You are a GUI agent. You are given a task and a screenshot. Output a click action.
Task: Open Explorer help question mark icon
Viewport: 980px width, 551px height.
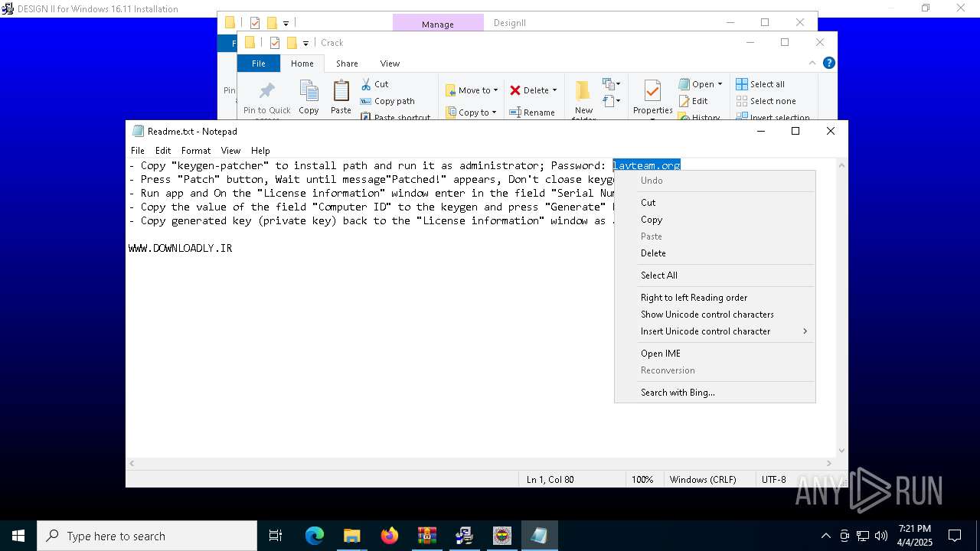[828, 63]
